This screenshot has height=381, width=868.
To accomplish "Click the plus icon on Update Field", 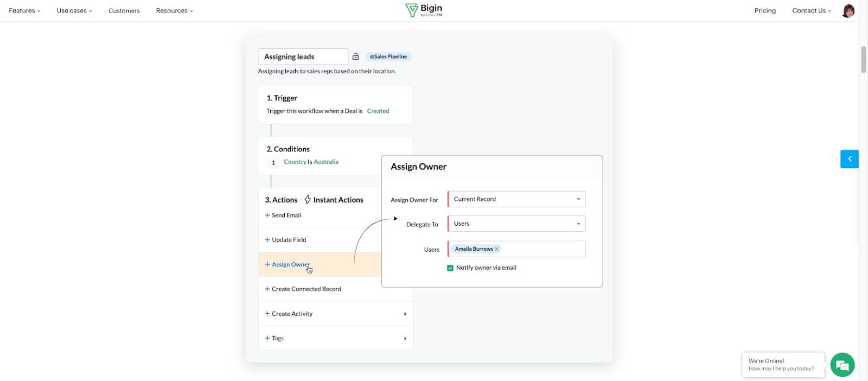I will point(267,239).
